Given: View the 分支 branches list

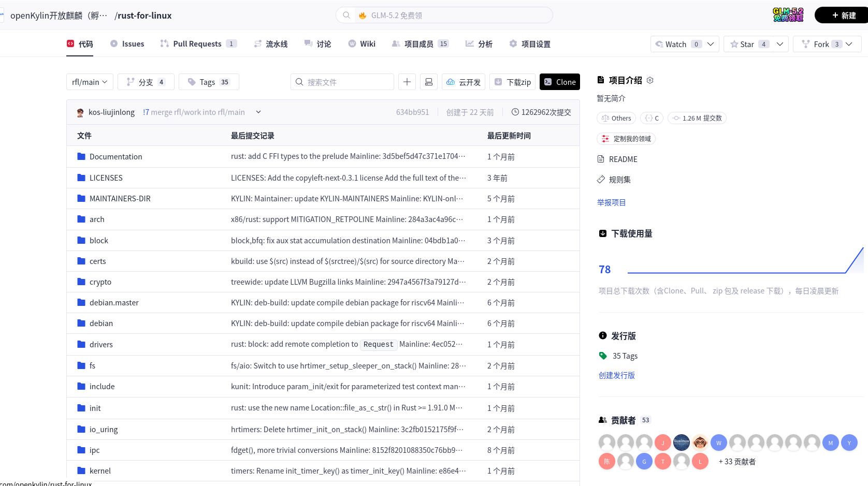Looking at the screenshot, I should point(146,82).
